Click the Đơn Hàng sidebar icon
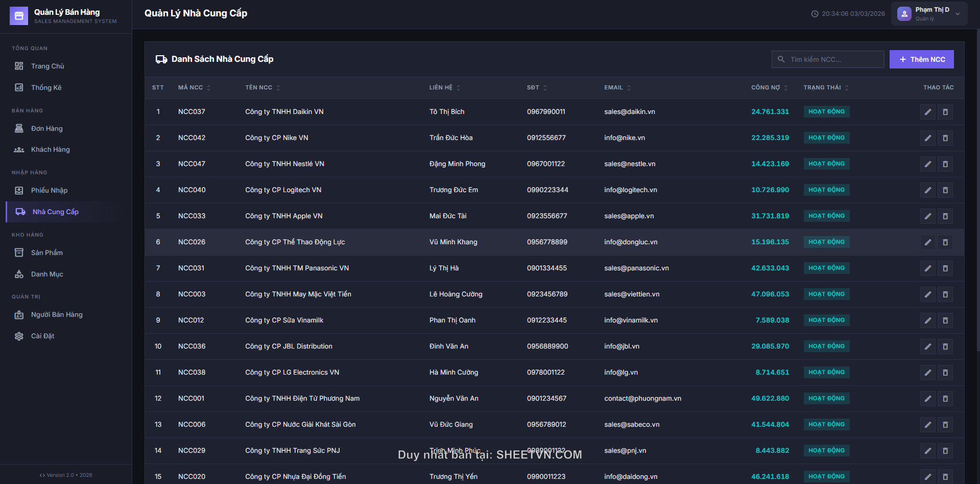Screen dimensions: 980x484 click(x=19, y=128)
